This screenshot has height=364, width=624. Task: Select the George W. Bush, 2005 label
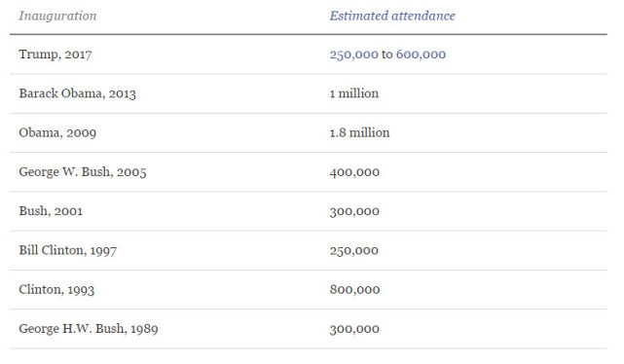tap(83, 172)
